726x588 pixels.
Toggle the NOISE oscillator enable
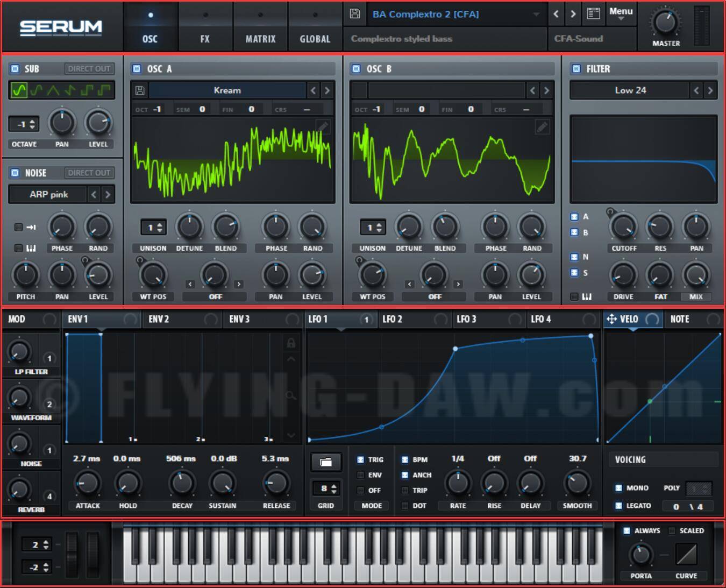tap(15, 173)
